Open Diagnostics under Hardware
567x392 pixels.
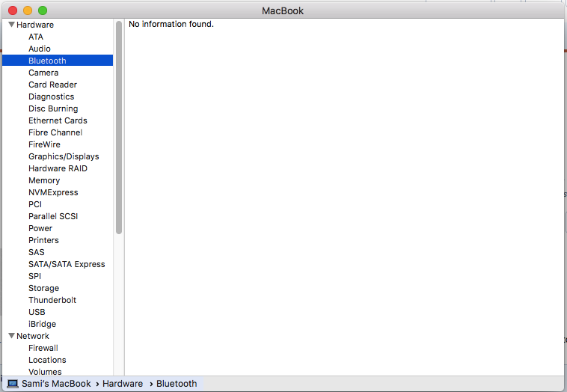coord(52,97)
